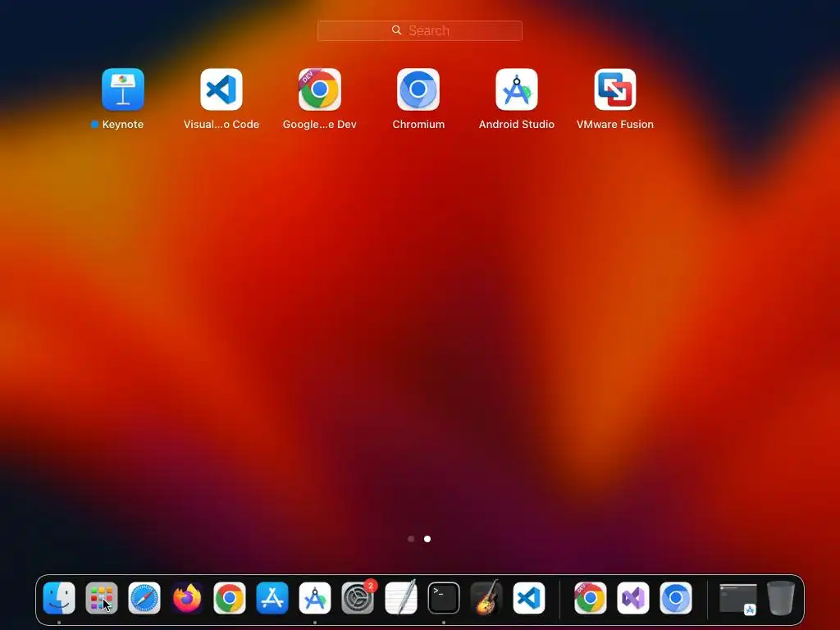Launch Keynote from Launchpad
Image resolution: width=840 pixels, height=630 pixels.
(123, 89)
